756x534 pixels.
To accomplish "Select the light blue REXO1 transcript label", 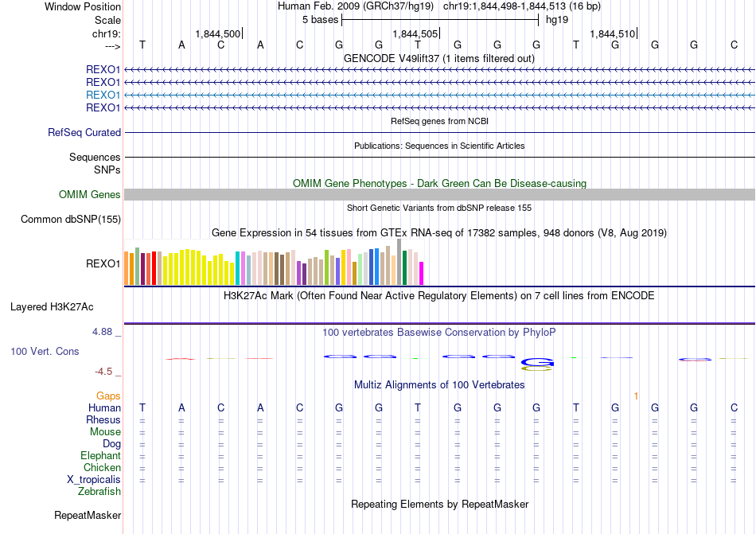I will [x=103, y=95].
